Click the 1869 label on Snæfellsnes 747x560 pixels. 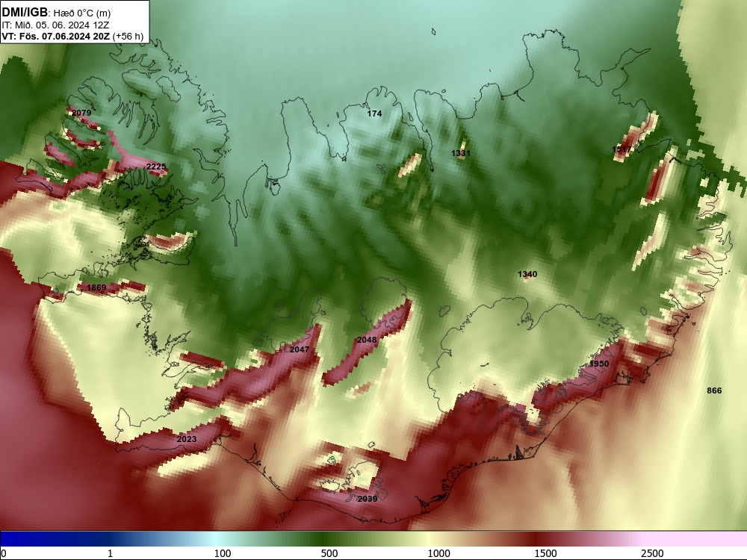pyautogui.click(x=96, y=287)
